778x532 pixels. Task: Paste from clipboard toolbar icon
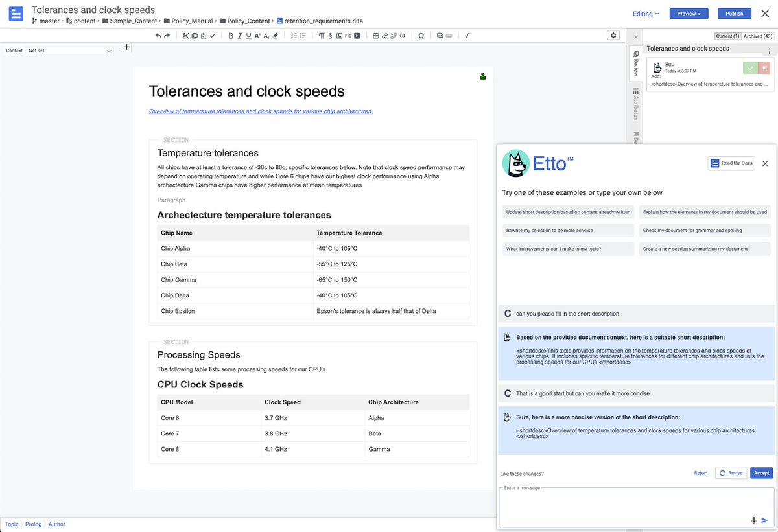point(204,36)
